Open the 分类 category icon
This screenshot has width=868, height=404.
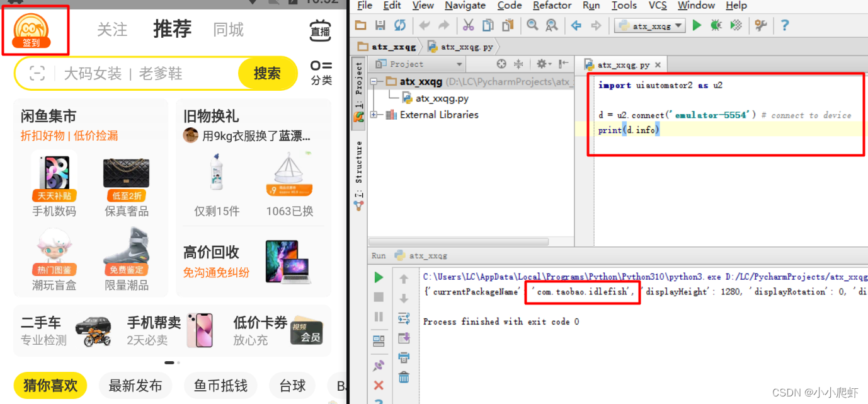[321, 73]
